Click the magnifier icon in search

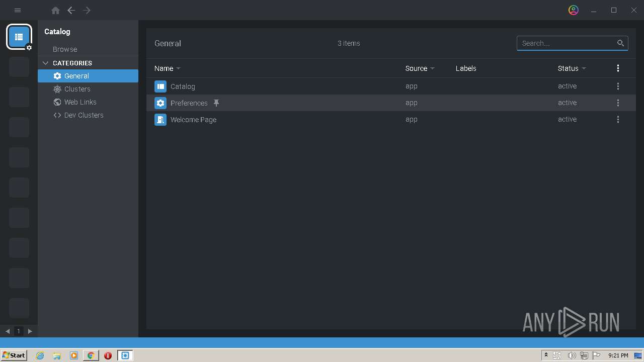point(620,43)
